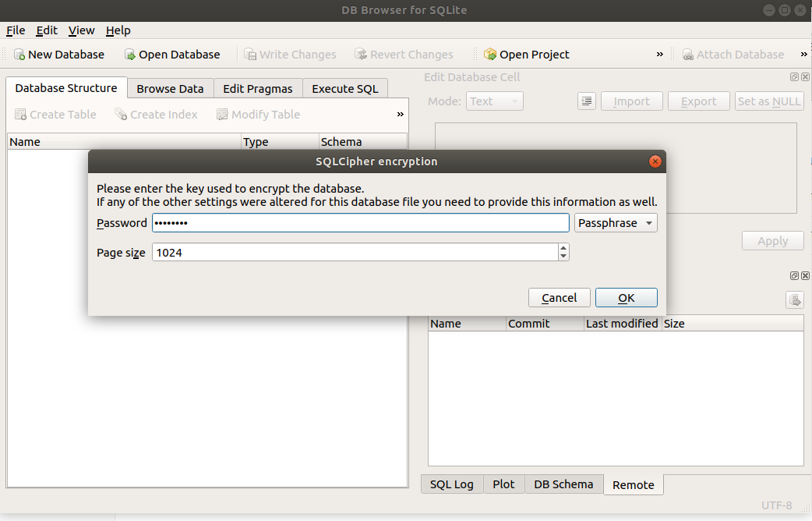The width and height of the screenshot is (812, 521).
Task: Select Remote tab
Action: 634,484
